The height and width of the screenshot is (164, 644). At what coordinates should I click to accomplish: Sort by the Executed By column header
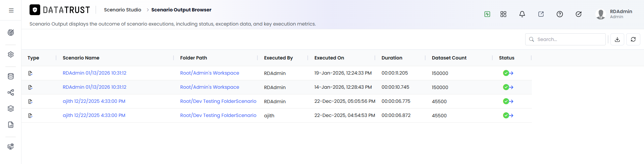[x=279, y=58]
